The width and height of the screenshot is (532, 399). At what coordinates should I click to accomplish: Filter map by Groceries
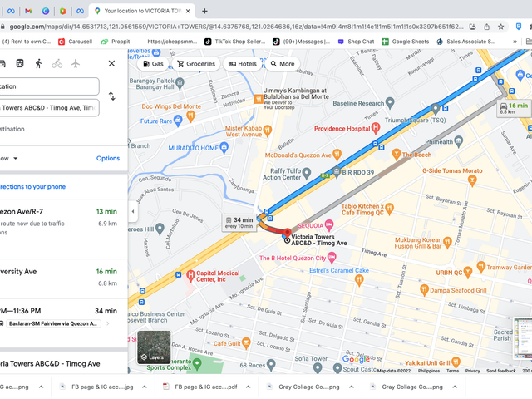pyautogui.click(x=196, y=64)
